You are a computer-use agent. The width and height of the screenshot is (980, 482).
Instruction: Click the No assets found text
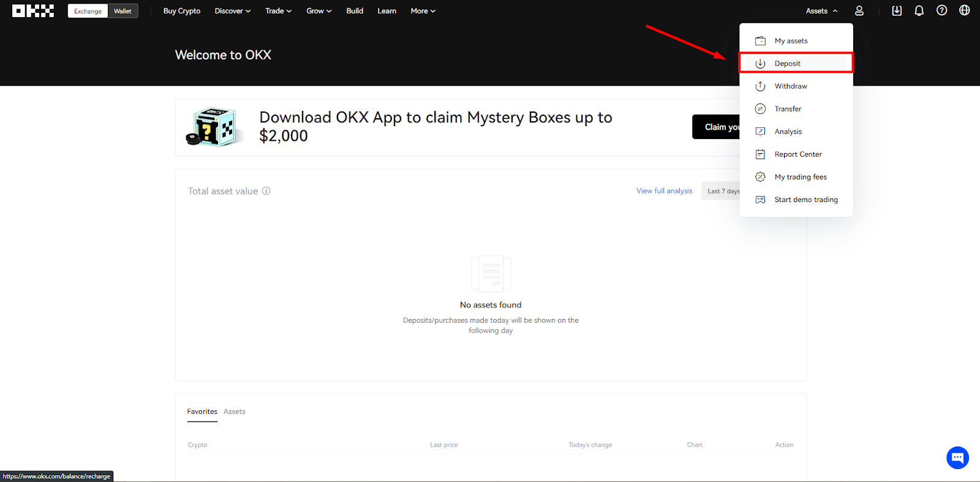pyautogui.click(x=491, y=305)
